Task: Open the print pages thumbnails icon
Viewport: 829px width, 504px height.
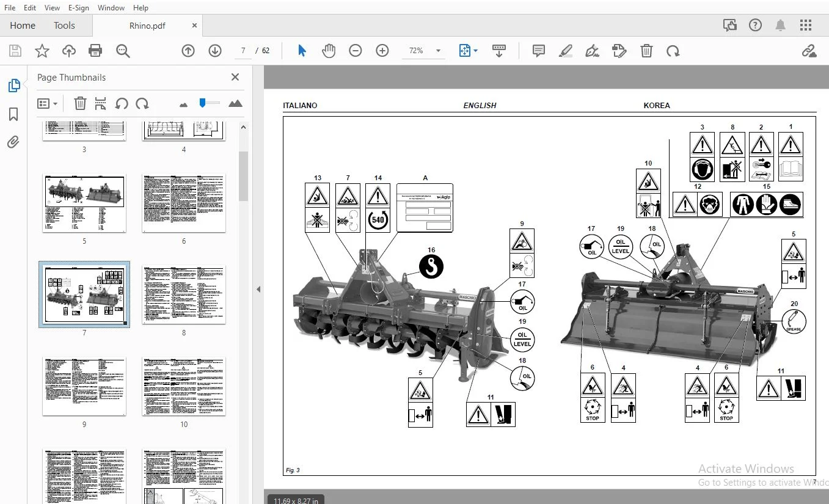Action: (x=101, y=104)
